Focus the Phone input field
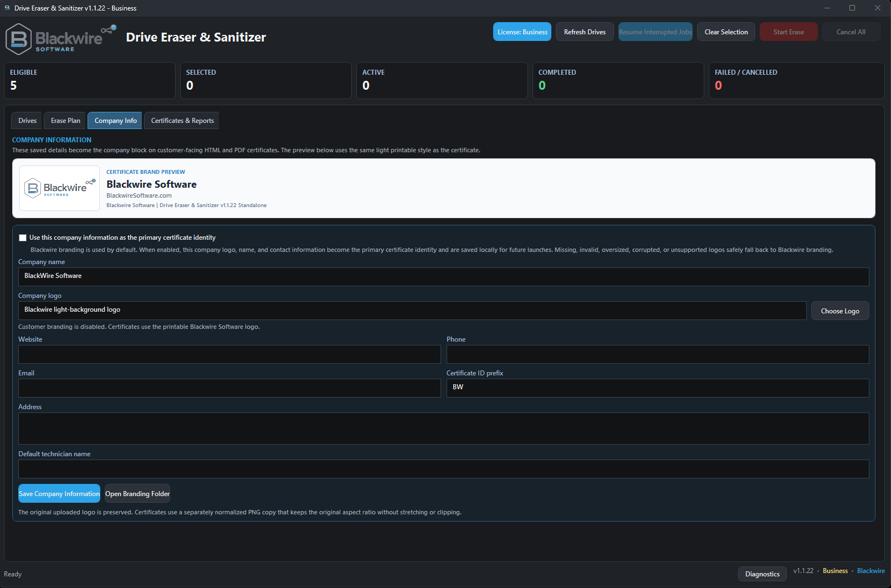 (x=658, y=354)
